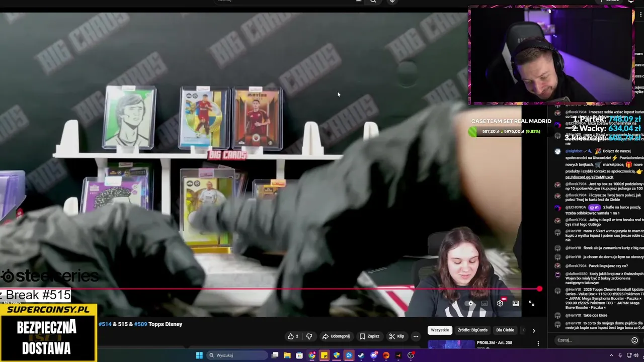Open PRO8L3M - Art. 258 video thumbnail
644x362 pixels.
tap(451, 344)
